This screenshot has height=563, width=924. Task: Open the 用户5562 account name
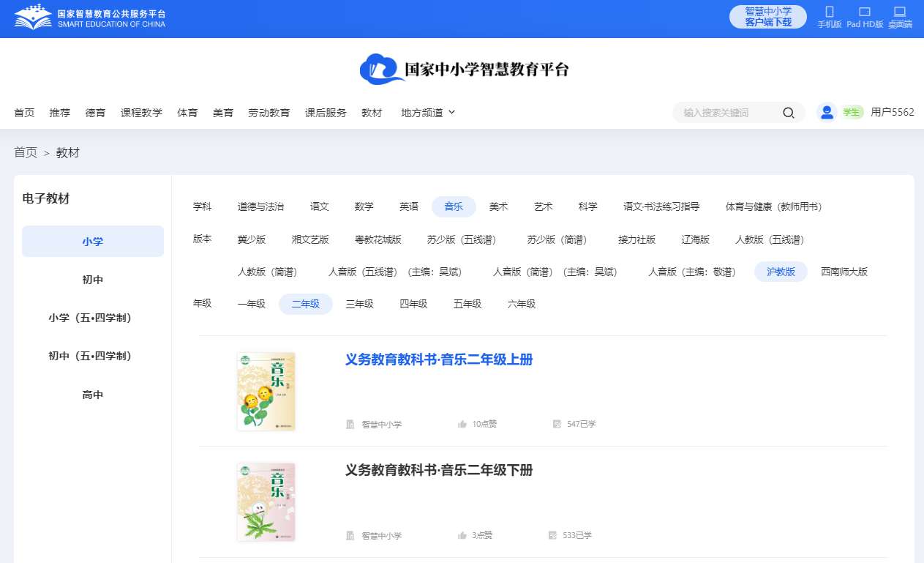coord(893,112)
